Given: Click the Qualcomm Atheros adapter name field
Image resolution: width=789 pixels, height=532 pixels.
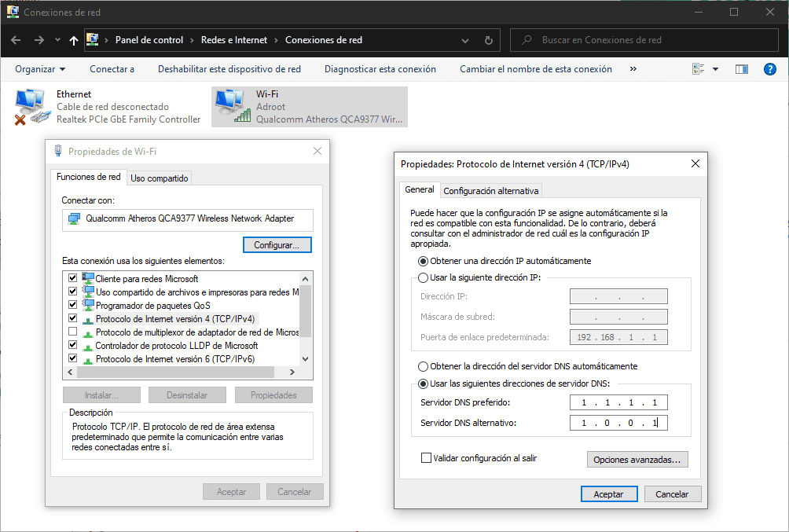Looking at the screenshot, I should (188, 220).
